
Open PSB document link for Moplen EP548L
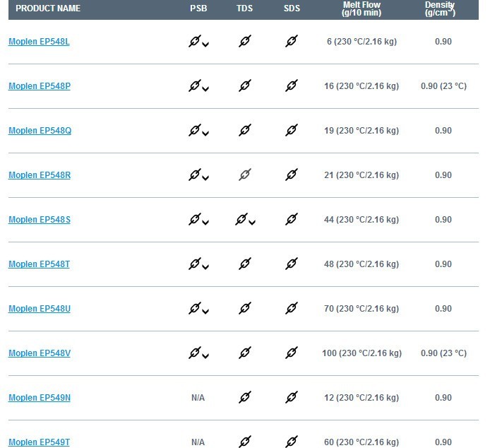tap(194, 41)
